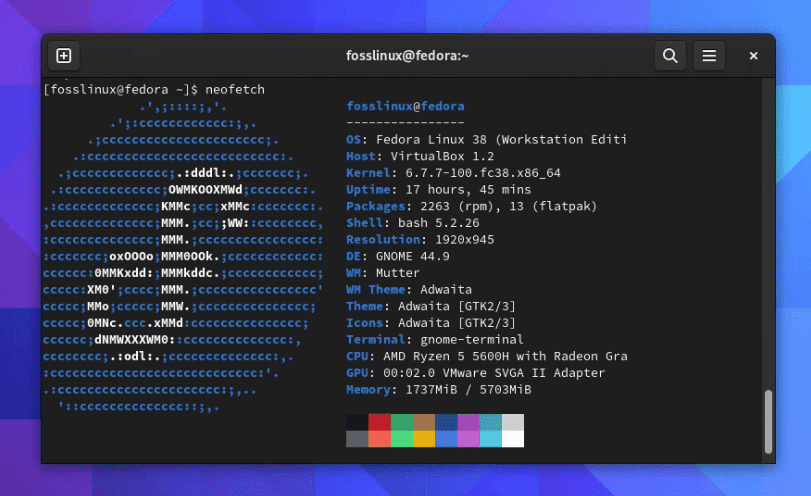
Task: Click the fosslinux@fedora:~ window title
Action: click(407, 55)
